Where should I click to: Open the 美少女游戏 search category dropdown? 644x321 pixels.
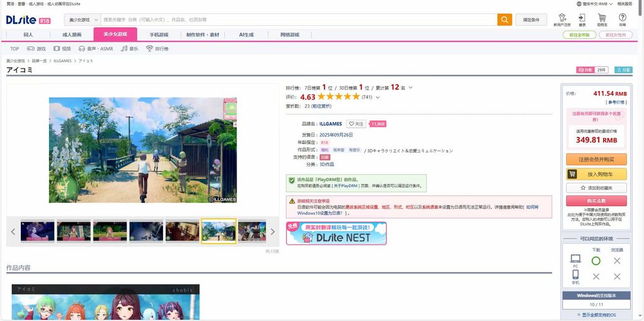click(82, 19)
